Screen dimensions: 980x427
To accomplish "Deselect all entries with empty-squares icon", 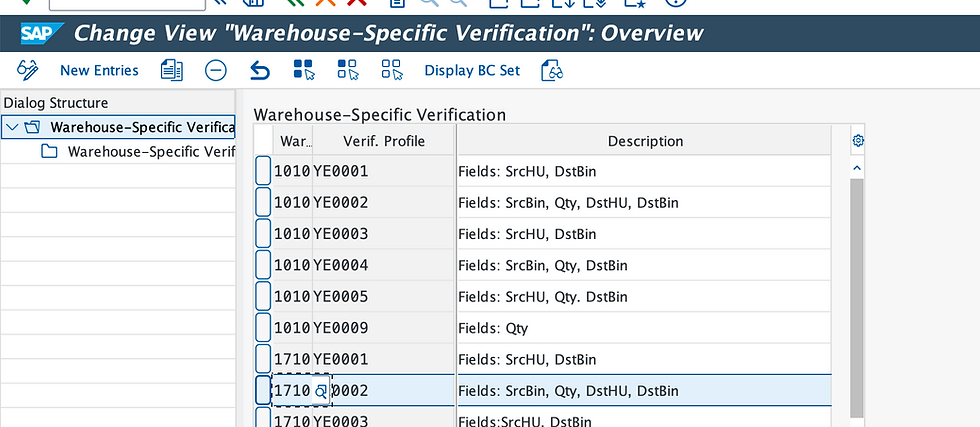I will (392, 70).
